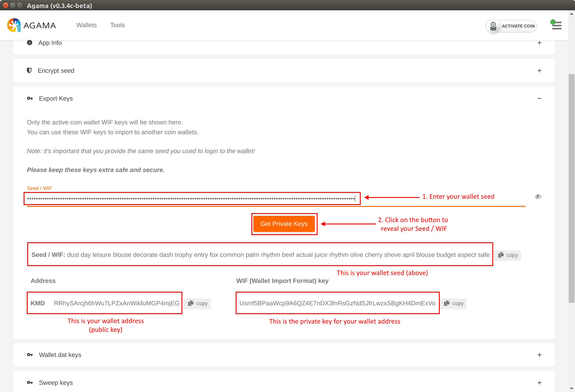Expand the App Info section
The width and height of the screenshot is (575, 392).
(x=539, y=43)
